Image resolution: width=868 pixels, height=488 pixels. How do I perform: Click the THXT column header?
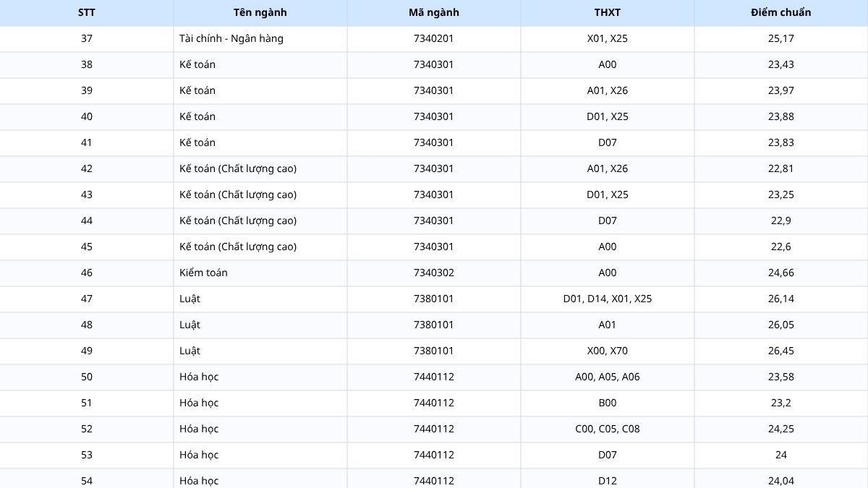click(x=608, y=12)
